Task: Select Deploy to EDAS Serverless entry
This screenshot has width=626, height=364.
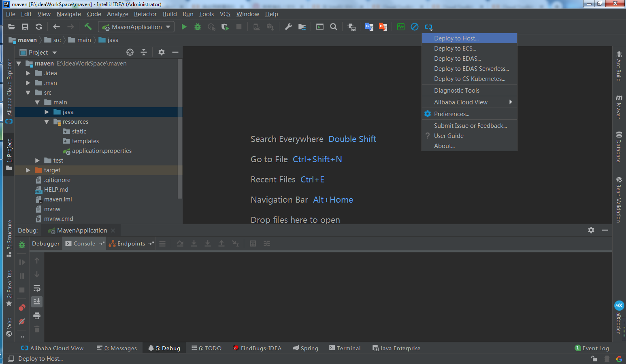Action: pyautogui.click(x=469, y=68)
